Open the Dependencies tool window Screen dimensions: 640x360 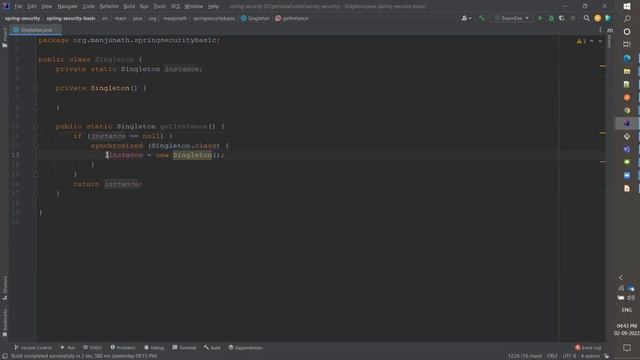click(246, 348)
